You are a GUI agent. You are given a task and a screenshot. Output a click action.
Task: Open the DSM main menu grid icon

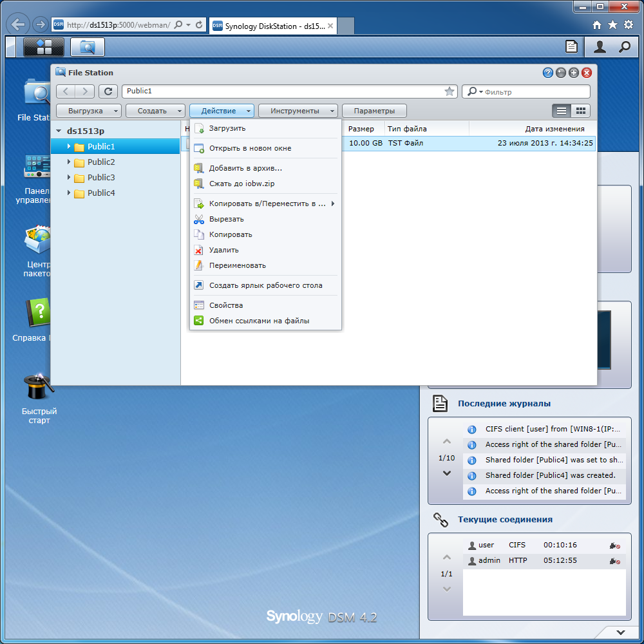pos(44,46)
